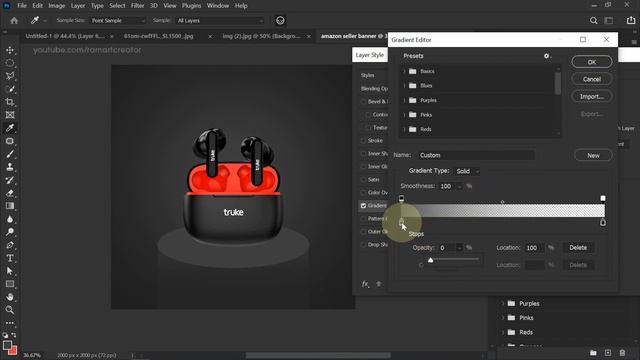Click the trash icon in the gradients panel
The height and width of the screenshot is (360, 640).
(622, 353)
